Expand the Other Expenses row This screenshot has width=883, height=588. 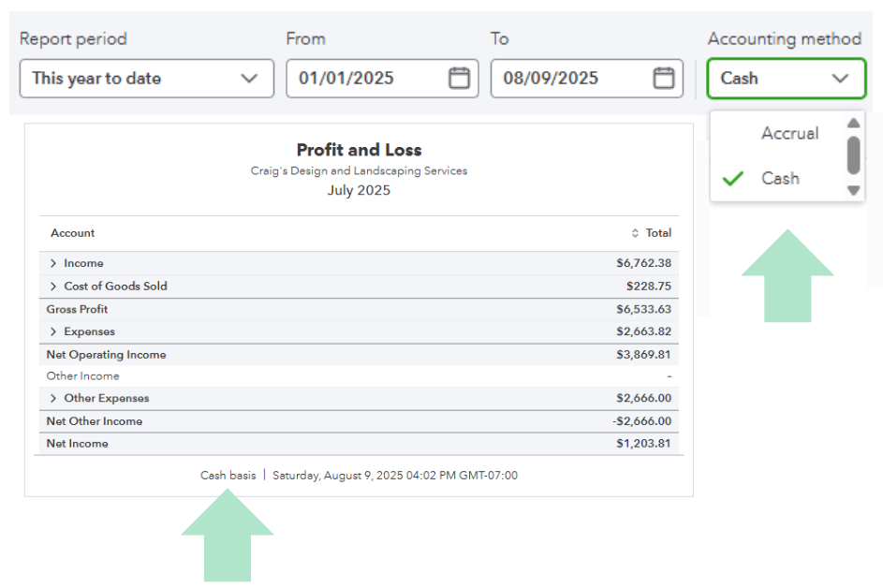(54, 398)
